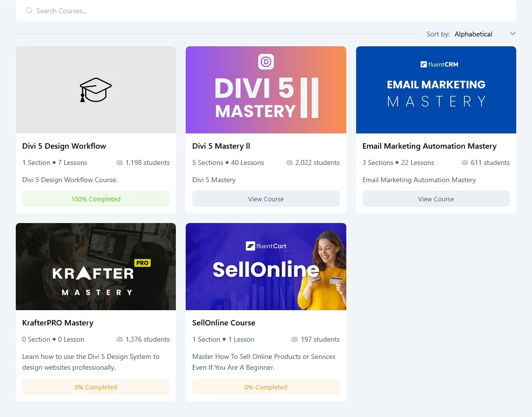Screen dimensions: 532x417
Task: Focus the Search Courses input field
Action: [266, 11]
